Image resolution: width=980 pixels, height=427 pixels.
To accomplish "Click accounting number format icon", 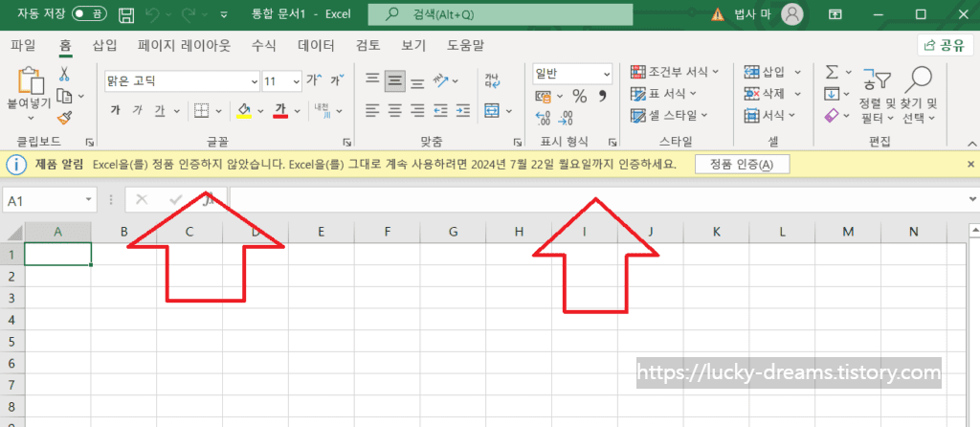I will (x=545, y=97).
